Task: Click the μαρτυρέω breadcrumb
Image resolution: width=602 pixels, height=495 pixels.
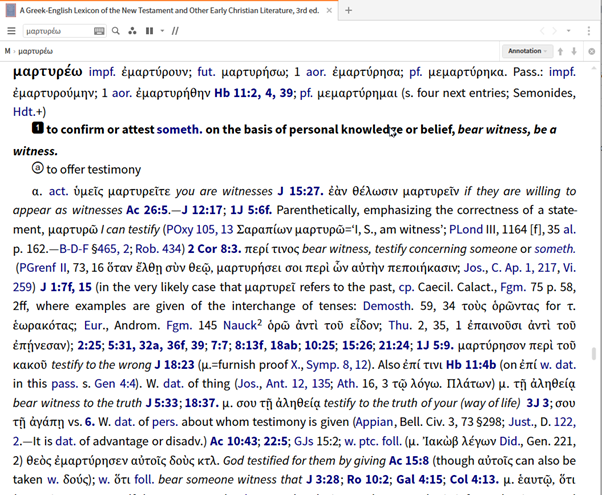Action: pyautogui.click(x=36, y=51)
